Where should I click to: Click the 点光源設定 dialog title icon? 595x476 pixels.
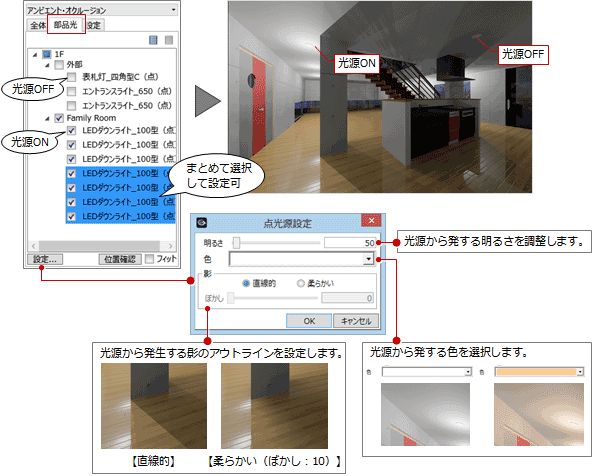(x=202, y=222)
